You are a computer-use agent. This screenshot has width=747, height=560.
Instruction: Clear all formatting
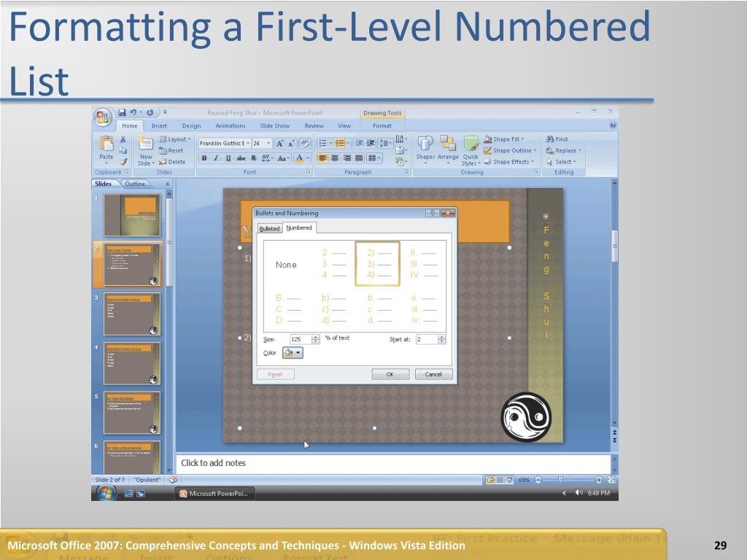[x=305, y=144]
